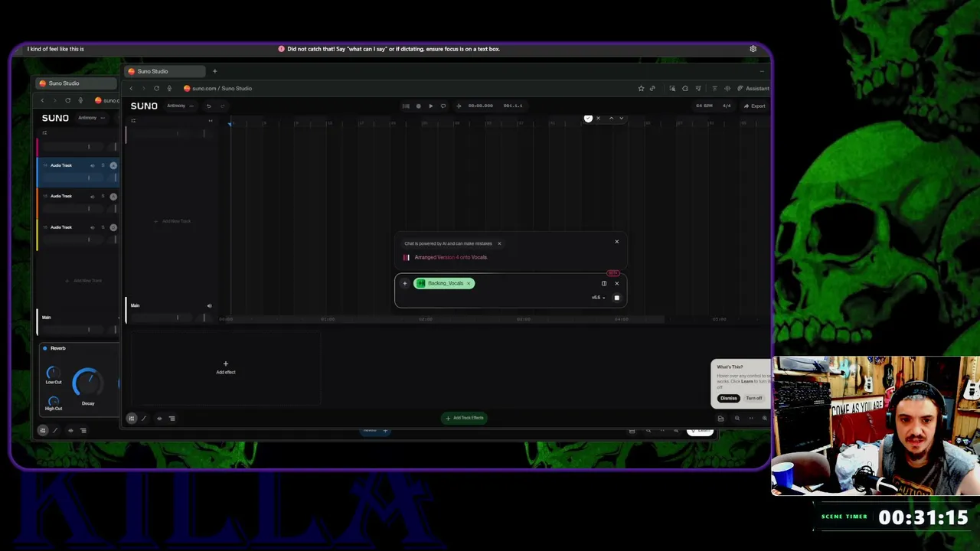Click the 001.1.1 bar position display
Image resolution: width=980 pixels, height=551 pixels.
coord(513,106)
